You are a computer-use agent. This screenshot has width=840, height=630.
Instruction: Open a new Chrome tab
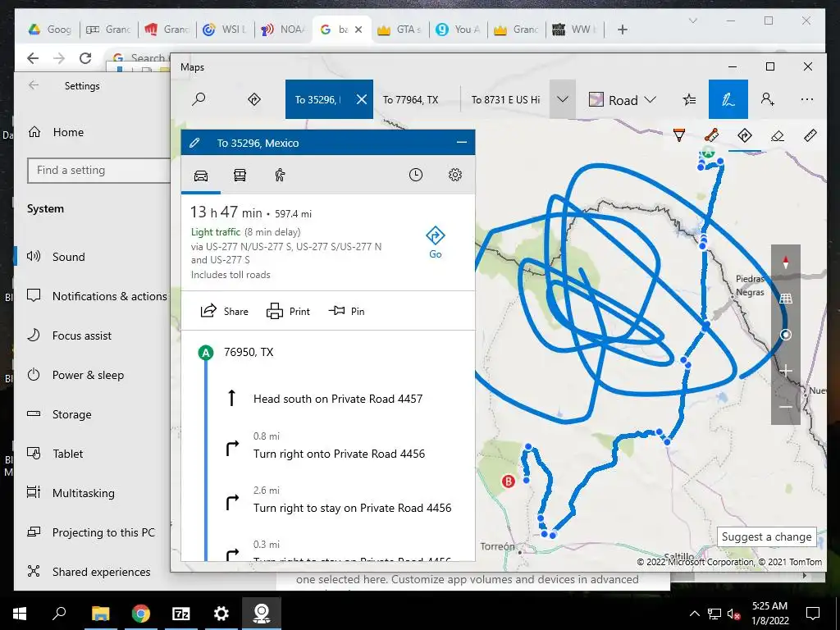pos(622,30)
